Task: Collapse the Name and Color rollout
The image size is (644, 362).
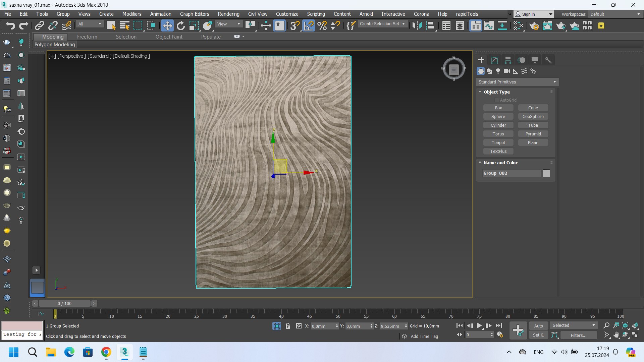Action: 500,163
